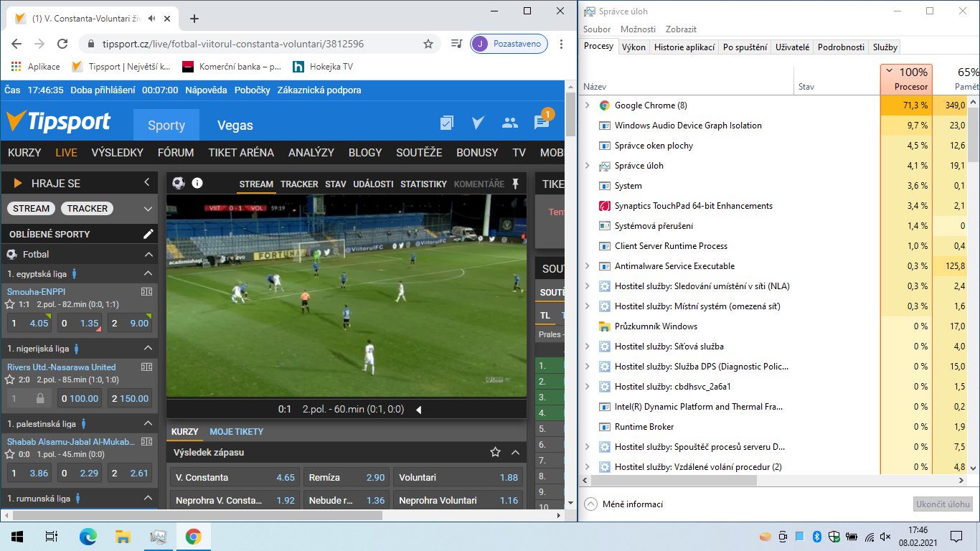The height and width of the screenshot is (551, 980).
Task: Bet on V. Constanta at odds 4.65
Action: click(x=235, y=477)
